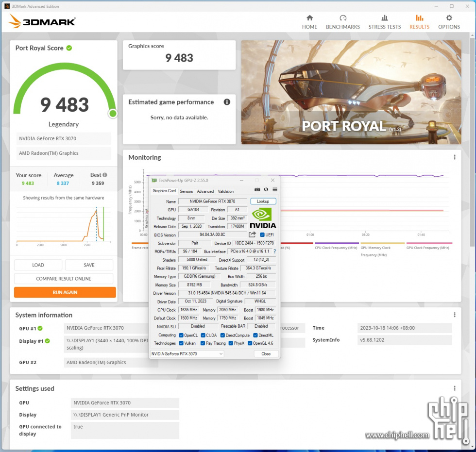This screenshot has width=476, height=452.
Task: Open the Options gear icon
Action: 449,18
